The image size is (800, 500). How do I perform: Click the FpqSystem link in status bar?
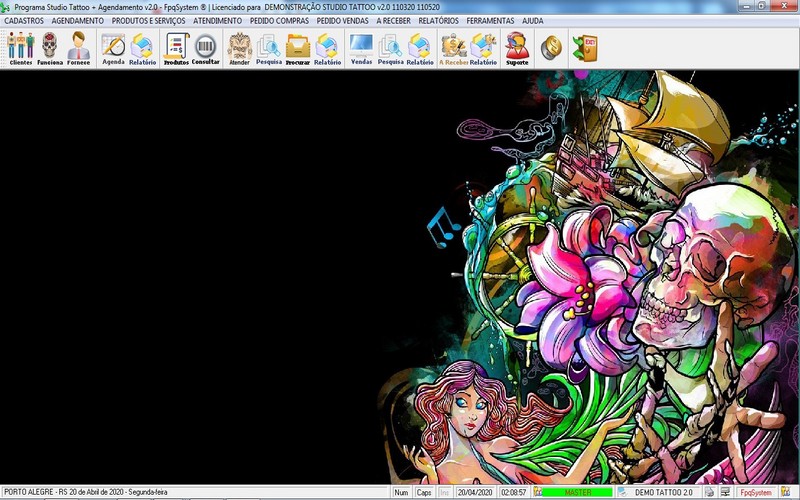coord(755,492)
